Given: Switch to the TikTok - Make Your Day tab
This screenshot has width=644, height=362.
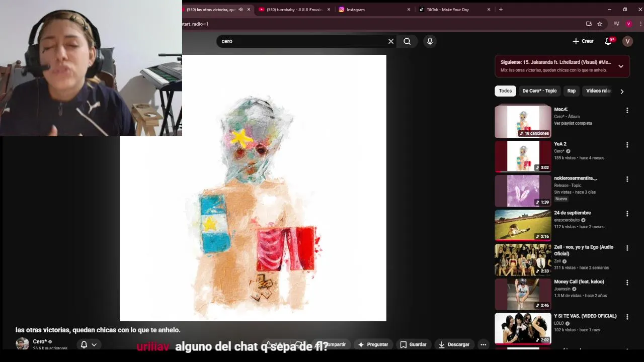Looking at the screenshot, I should tap(453, 10).
